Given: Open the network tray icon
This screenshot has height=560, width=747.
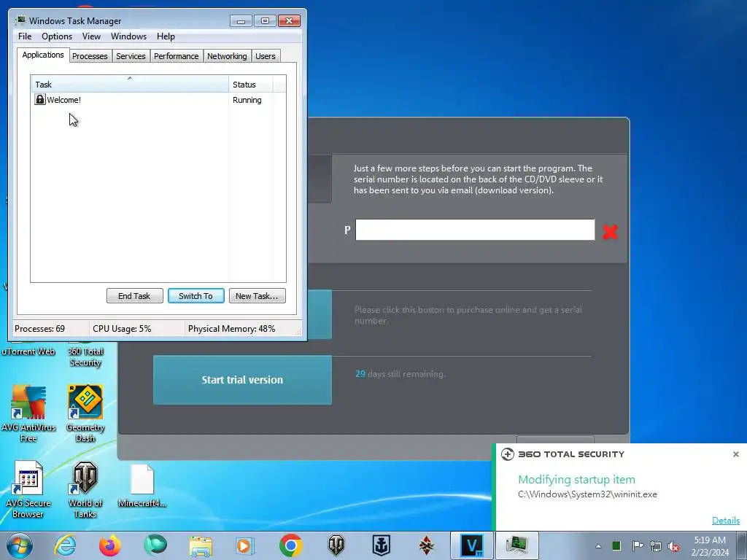Looking at the screenshot, I should (656, 545).
